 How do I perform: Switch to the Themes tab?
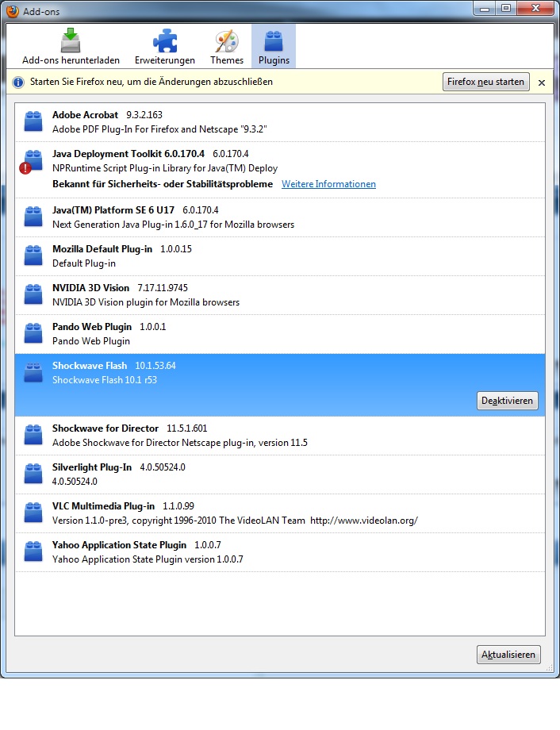click(227, 46)
